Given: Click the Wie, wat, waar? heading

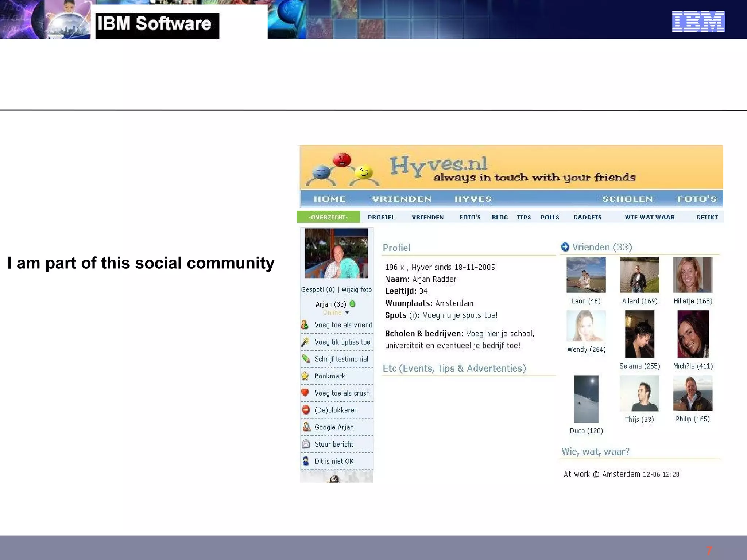Looking at the screenshot, I should pos(595,452).
